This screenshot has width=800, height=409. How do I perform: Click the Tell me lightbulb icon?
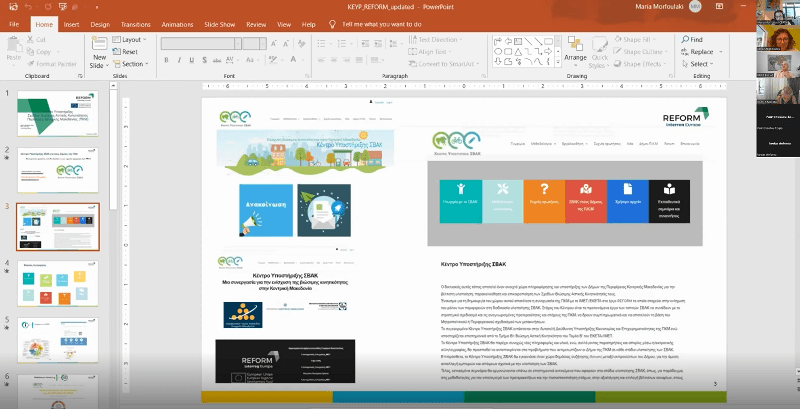click(333, 22)
